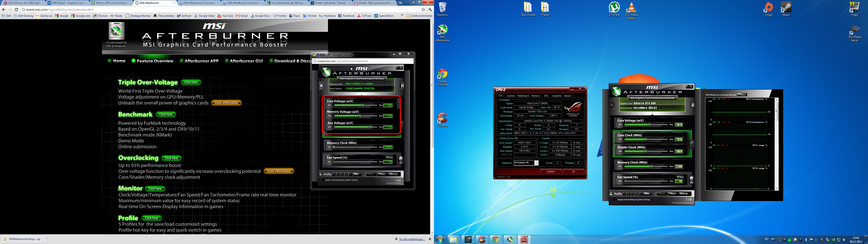The image size is (868, 244).
Task: Open the Graphics tab in CPU-Z
Action: pyautogui.click(x=557, y=96)
